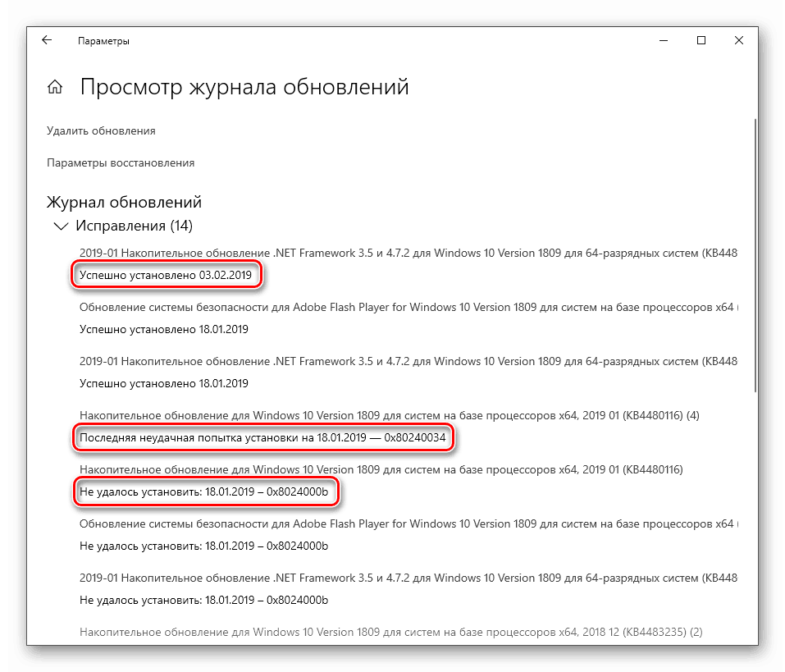Open the KB4480116 (4) cumulative update link
This screenshot has width=785, height=672.
click(x=390, y=416)
